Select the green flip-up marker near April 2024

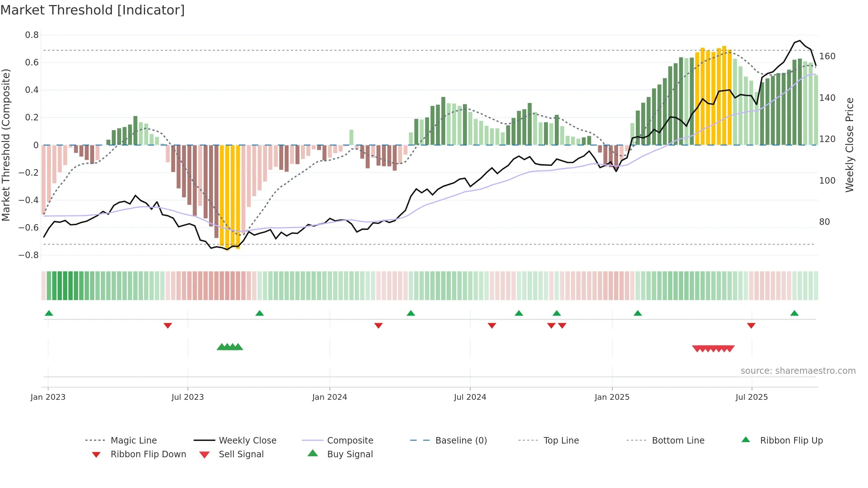click(x=411, y=313)
